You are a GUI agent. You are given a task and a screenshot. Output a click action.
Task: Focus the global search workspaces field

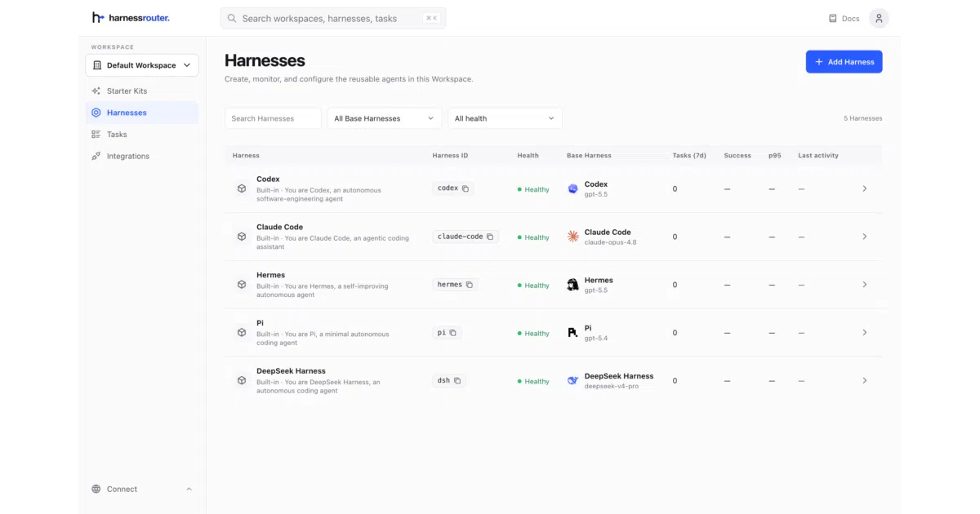pos(333,18)
